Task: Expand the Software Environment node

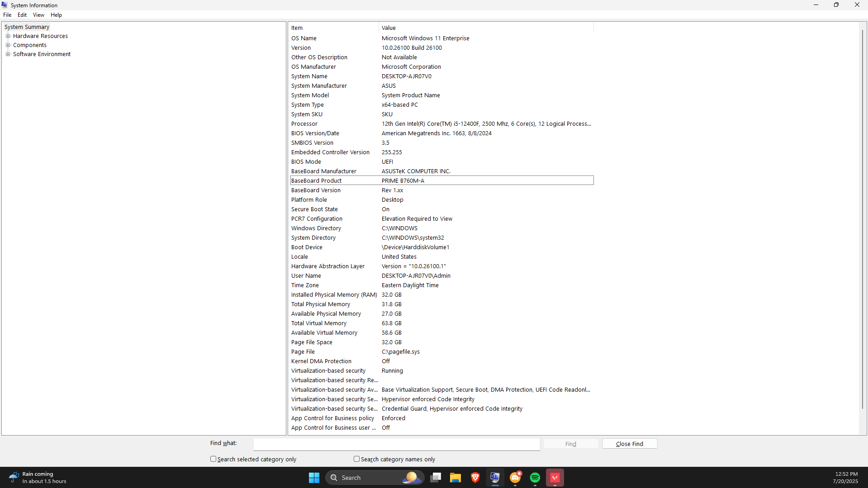Action: point(8,54)
